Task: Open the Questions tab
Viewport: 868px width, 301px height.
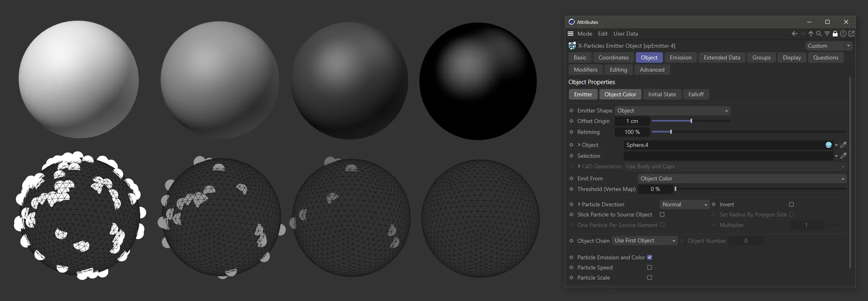Action: [826, 57]
